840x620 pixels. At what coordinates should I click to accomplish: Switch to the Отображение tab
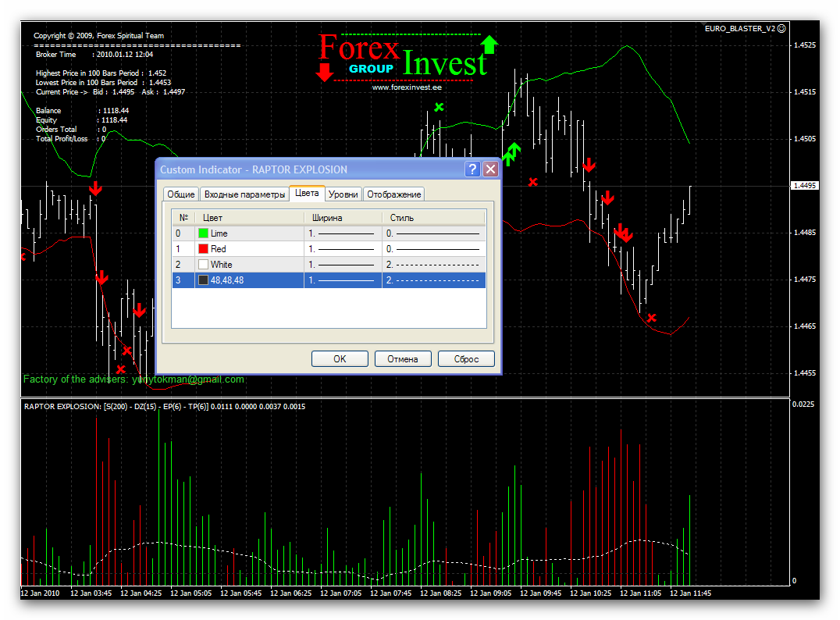pyautogui.click(x=393, y=194)
